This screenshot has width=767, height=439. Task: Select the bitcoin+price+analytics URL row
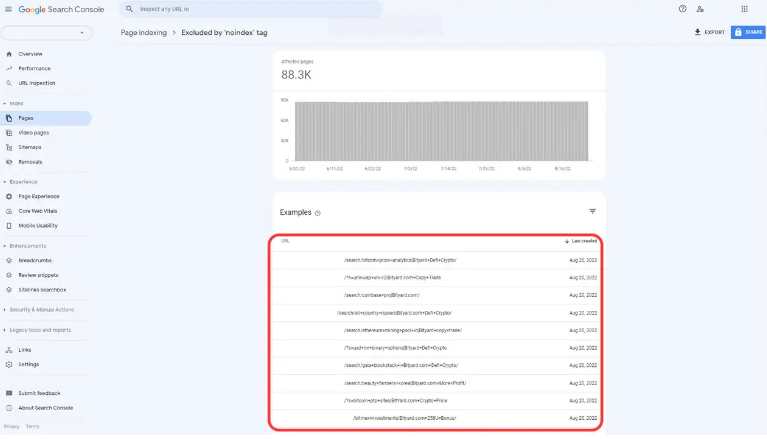(436, 260)
